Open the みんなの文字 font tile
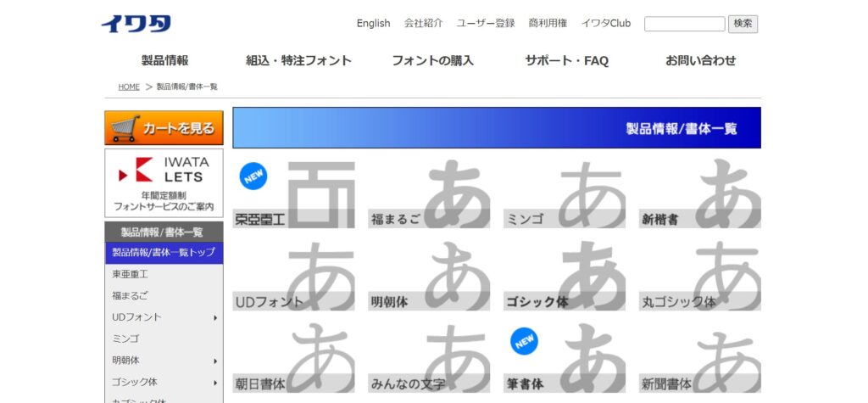868x403 pixels. tap(429, 357)
